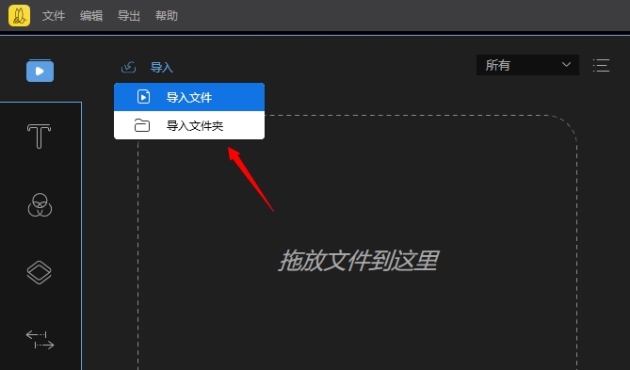Screen dimensions: 630x370
Task: Choose 导入文件 from the dropdown menu
Action: [x=189, y=97]
